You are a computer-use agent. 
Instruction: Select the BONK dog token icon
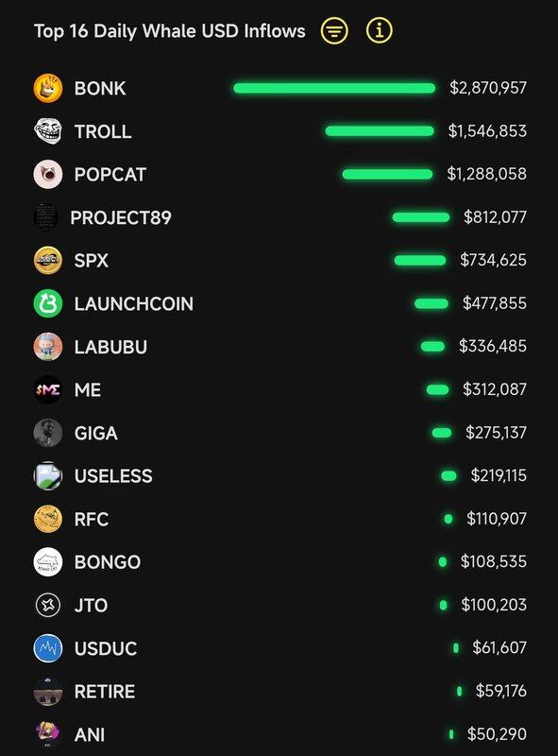(x=48, y=88)
